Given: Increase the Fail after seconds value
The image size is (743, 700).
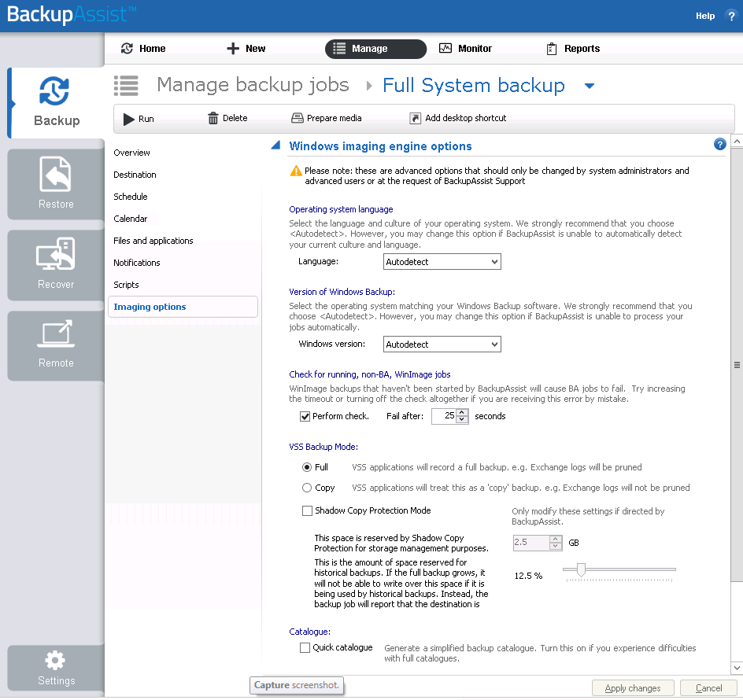Looking at the screenshot, I should coord(462,412).
